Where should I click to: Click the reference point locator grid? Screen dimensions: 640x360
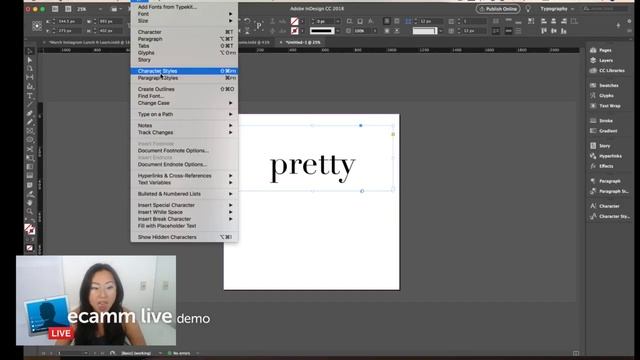point(37,26)
